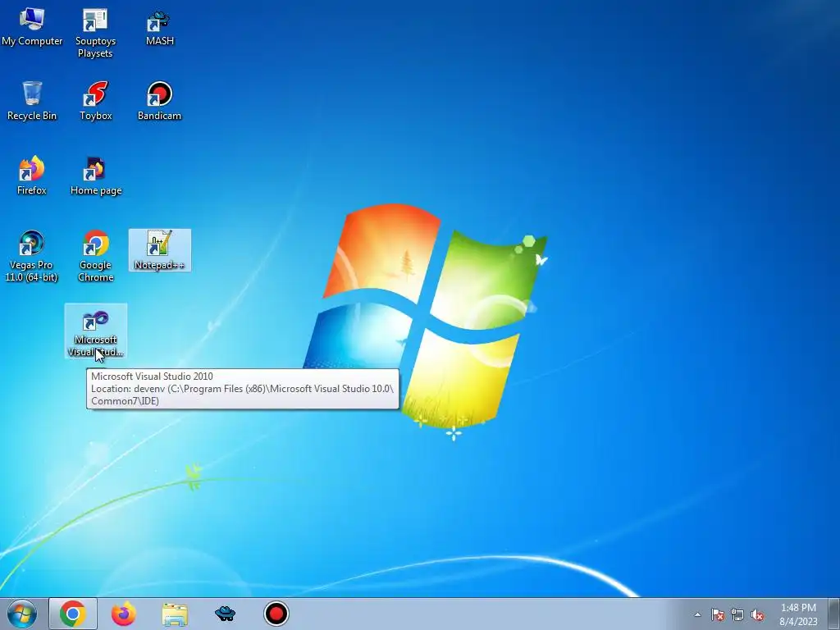This screenshot has height=630, width=840.
Task: Select the Souptoys Playsets shortcut
Action: [95, 33]
